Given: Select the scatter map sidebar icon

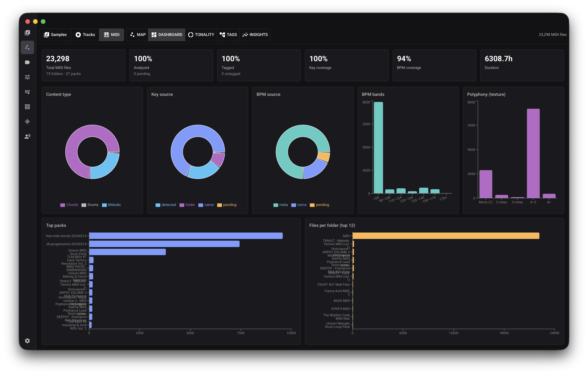Looking at the screenshot, I should (x=27, y=47).
